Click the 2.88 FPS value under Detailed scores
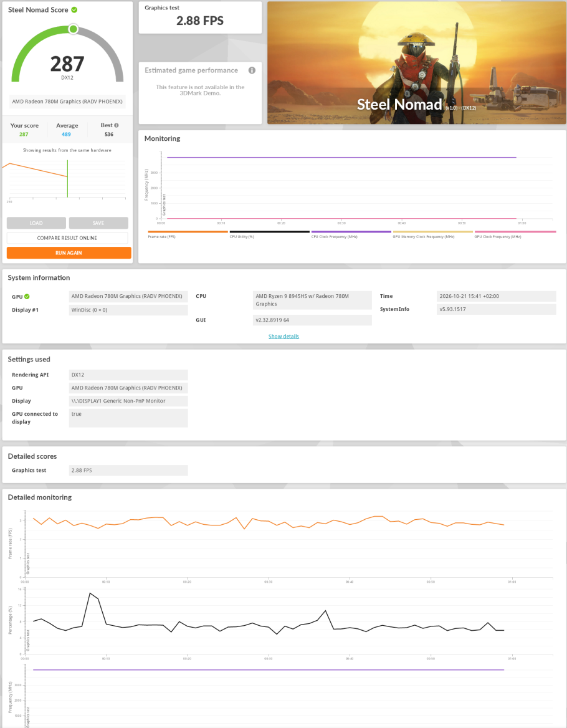 pos(128,471)
